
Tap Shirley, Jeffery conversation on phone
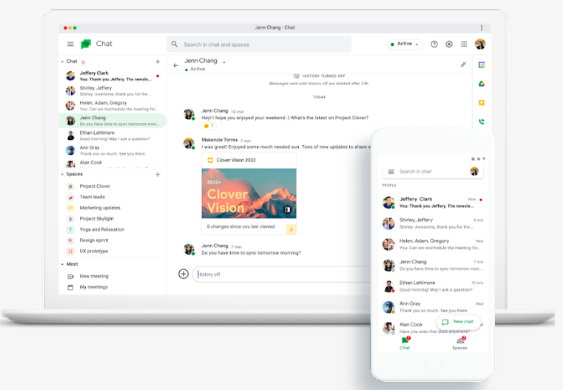(x=432, y=223)
